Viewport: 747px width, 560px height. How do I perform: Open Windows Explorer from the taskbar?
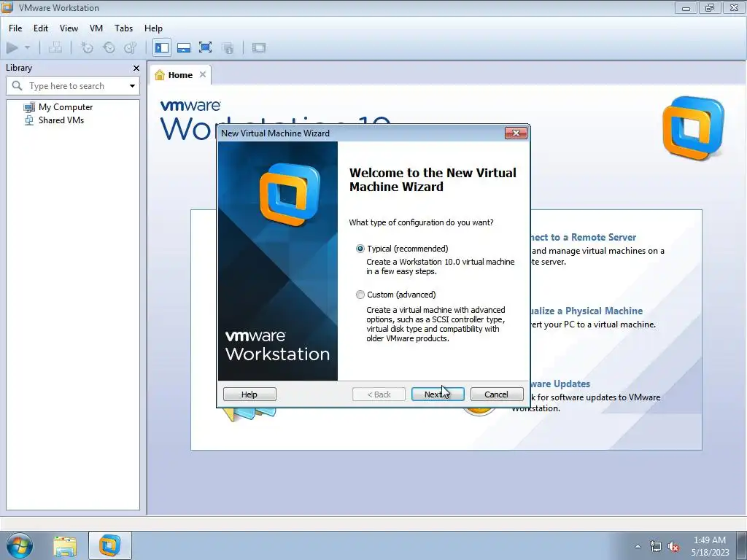click(65, 546)
